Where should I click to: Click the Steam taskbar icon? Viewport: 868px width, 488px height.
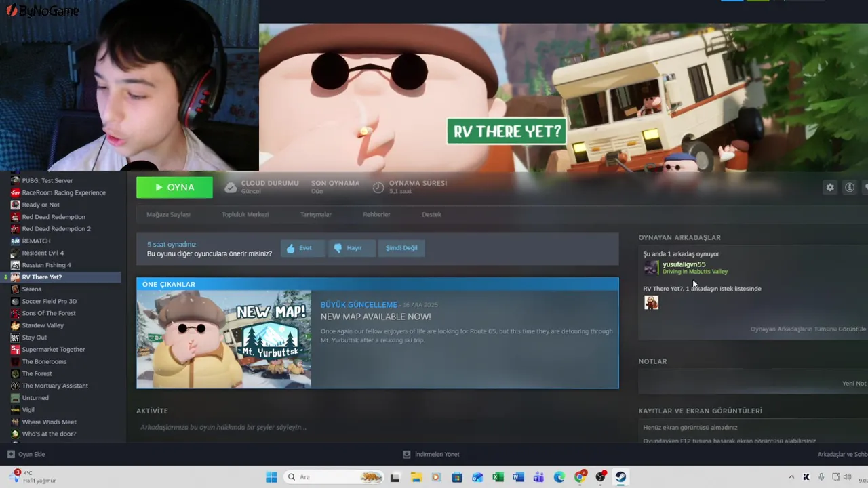point(620,477)
